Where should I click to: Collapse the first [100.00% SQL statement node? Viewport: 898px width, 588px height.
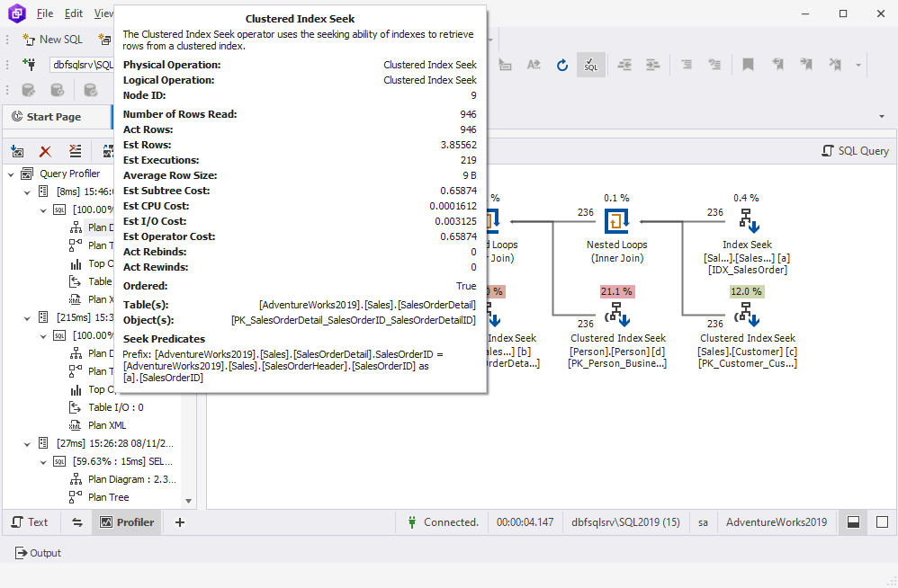(43, 209)
